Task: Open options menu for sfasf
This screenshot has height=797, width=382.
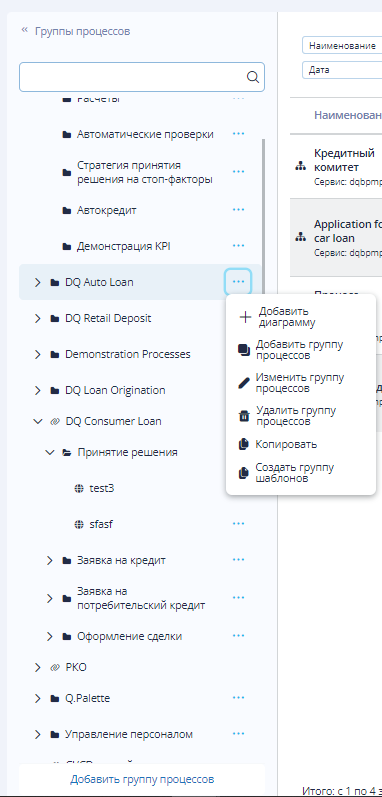Action: click(238, 524)
